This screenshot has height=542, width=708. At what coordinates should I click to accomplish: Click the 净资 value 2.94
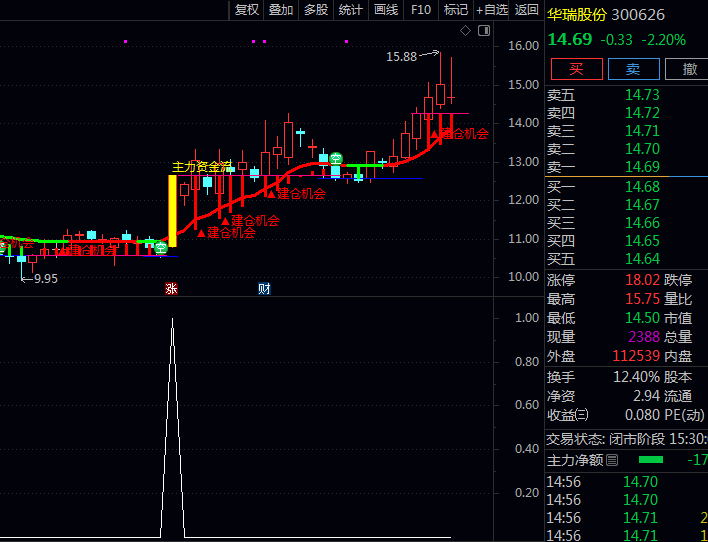[x=647, y=396]
